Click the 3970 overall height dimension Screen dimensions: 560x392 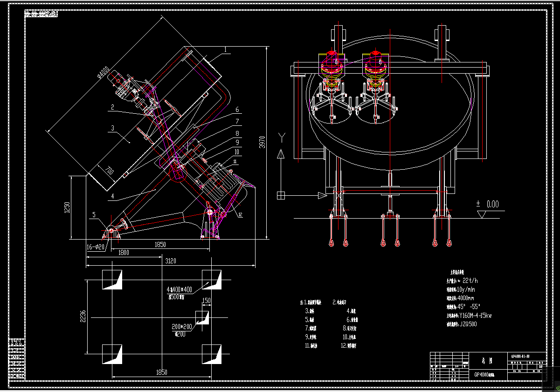pos(262,143)
